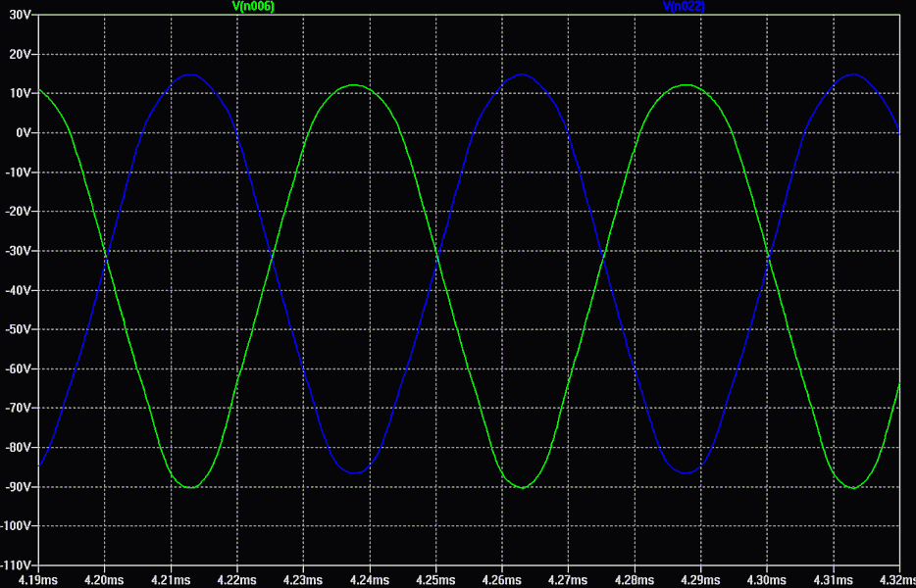Click the 10V vertical axis label
This screenshot has width=916, height=588.
[x=21, y=93]
